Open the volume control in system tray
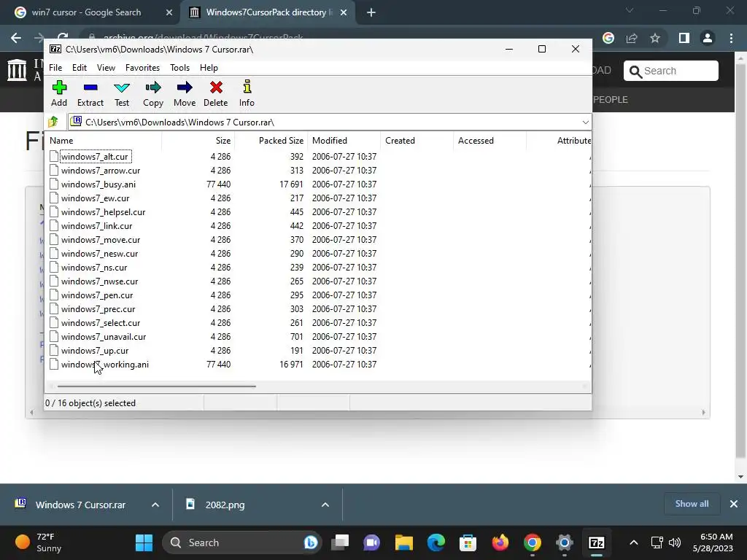 coord(675,542)
